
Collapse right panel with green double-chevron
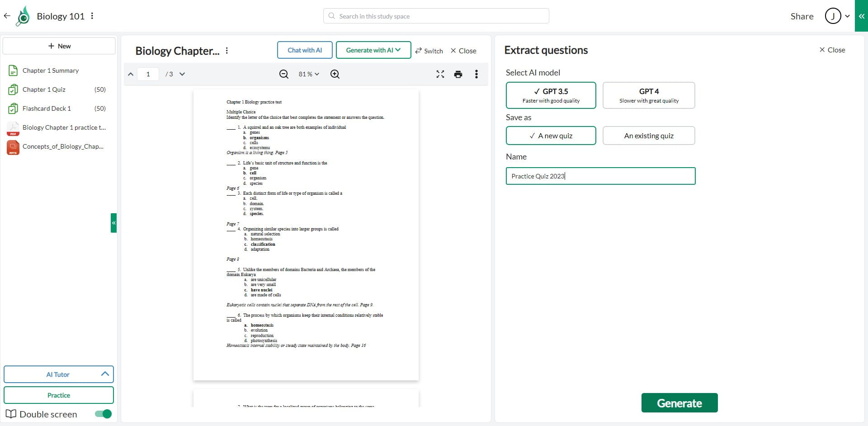coord(861,16)
